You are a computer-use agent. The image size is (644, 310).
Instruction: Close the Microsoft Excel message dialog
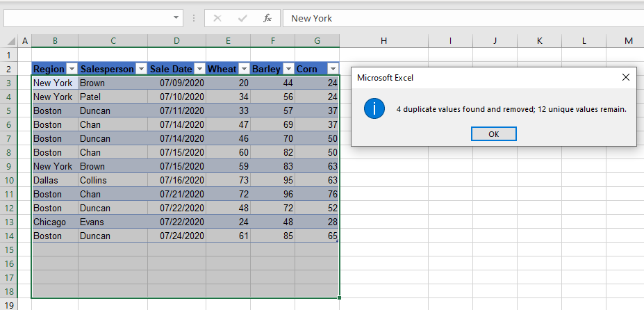click(625, 78)
